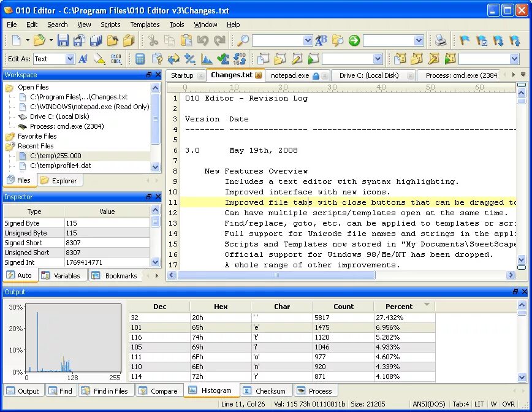Open the Templates menu
The height and width of the screenshot is (412, 532).
click(x=145, y=25)
